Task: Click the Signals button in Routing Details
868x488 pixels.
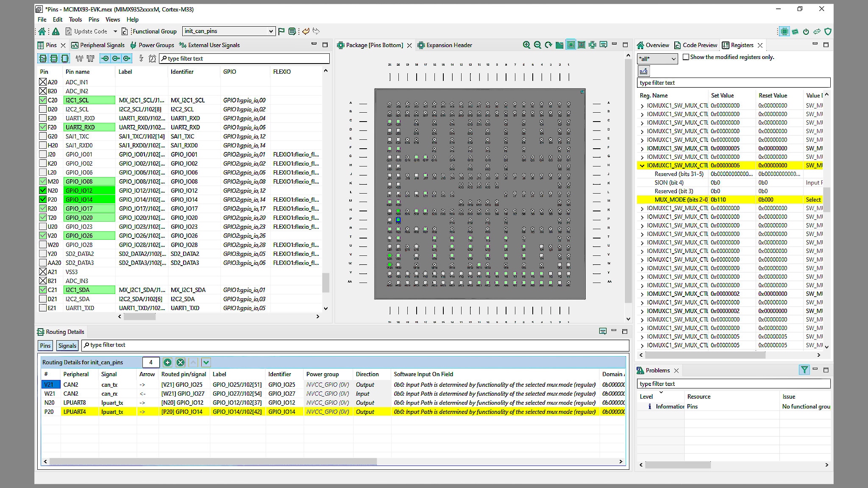Action: 67,346
